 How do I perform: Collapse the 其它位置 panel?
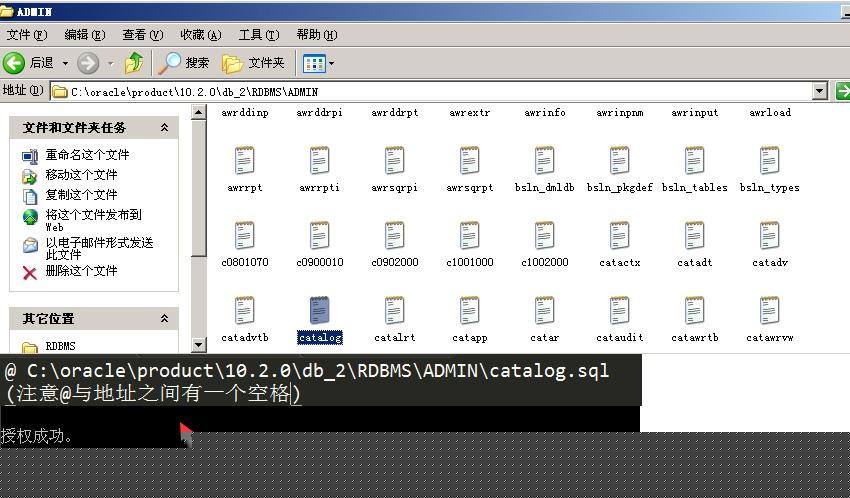(164, 319)
